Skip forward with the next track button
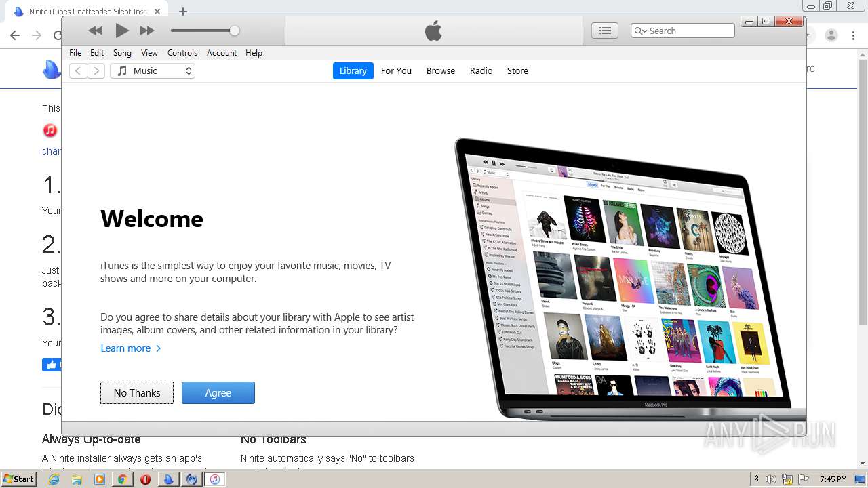The height and width of the screenshot is (488, 868). tap(147, 30)
